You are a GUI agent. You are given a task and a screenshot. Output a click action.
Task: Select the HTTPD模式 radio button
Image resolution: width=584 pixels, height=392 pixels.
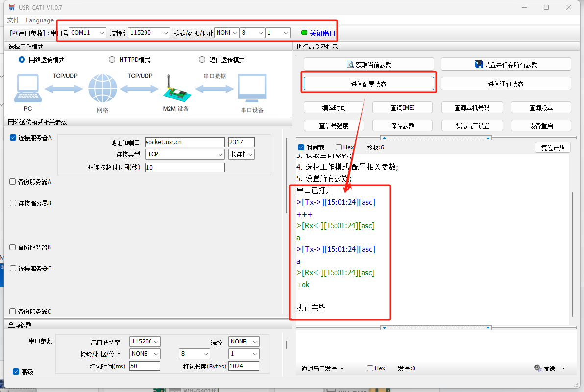(112, 60)
